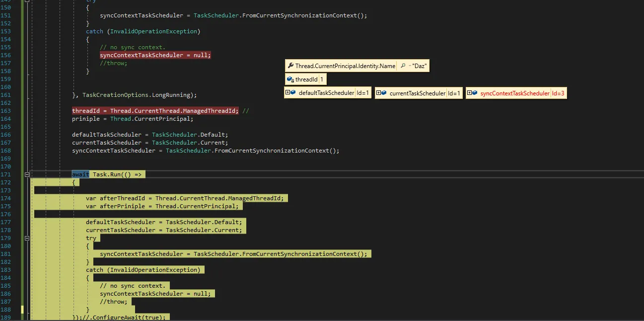Click the "Daz" value in the datatip

point(420,66)
